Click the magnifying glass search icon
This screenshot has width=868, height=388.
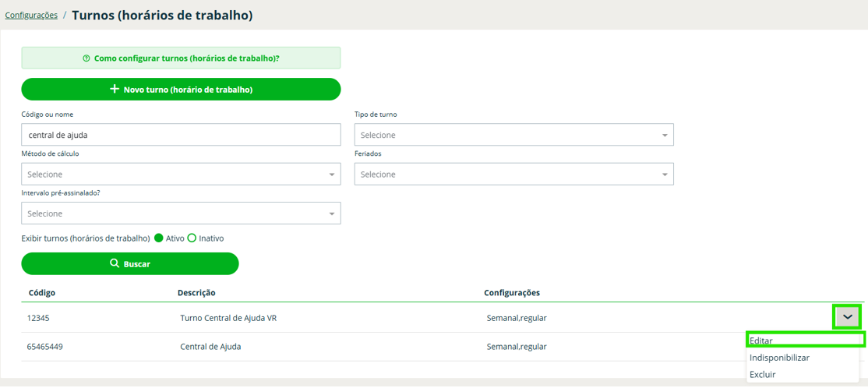115,264
